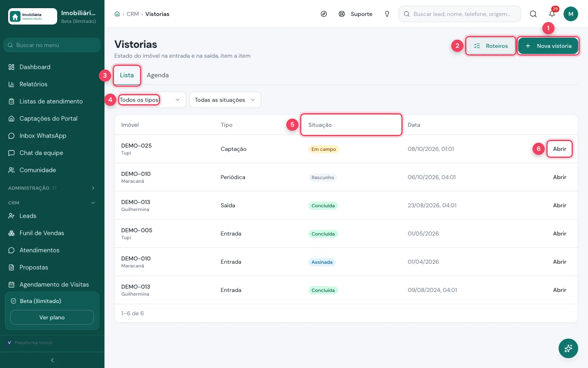Open the compass icon in the top bar
588x368 pixels.
tap(324, 14)
